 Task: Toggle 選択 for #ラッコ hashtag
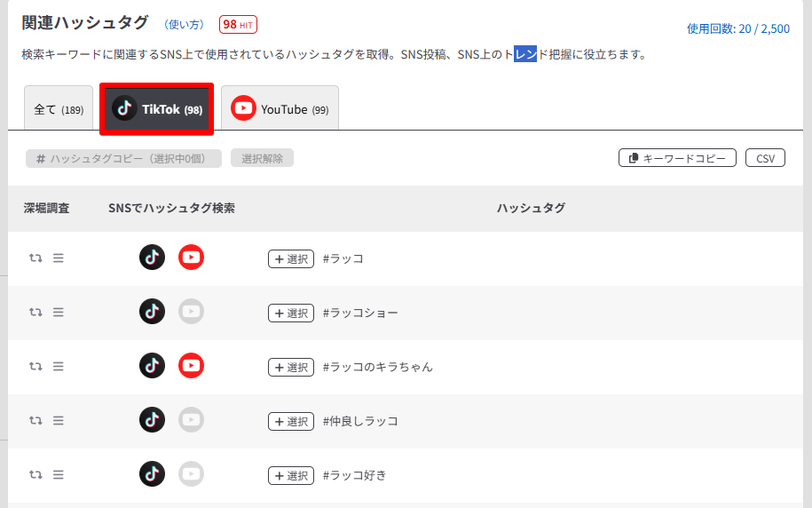pyautogui.click(x=291, y=258)
